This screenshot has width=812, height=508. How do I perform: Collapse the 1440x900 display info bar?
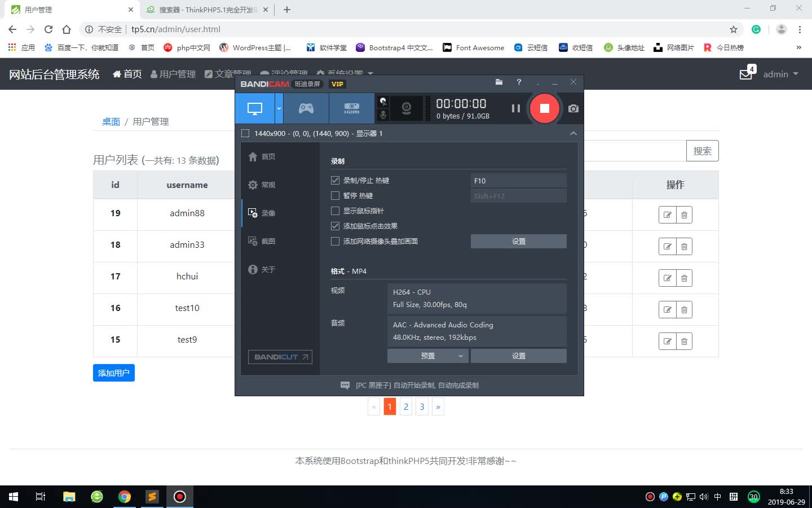coord(573,134)
